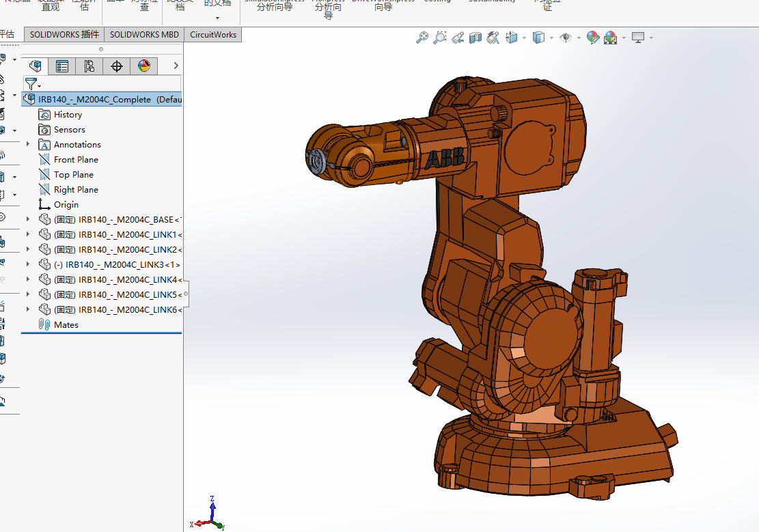Click the feature tree filter funnel
This screenshot has height=532, width=759.
pyautogui.click(x=31, y=84)
